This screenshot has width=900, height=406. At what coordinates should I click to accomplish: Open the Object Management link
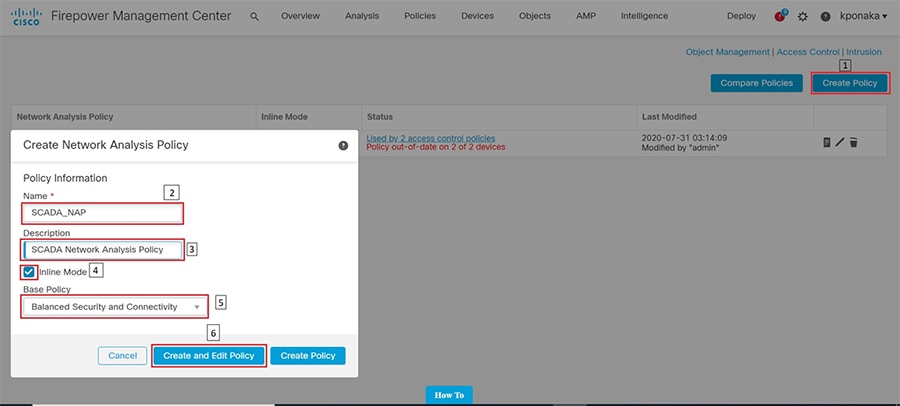pyautogui.click(x=727, y=52)
